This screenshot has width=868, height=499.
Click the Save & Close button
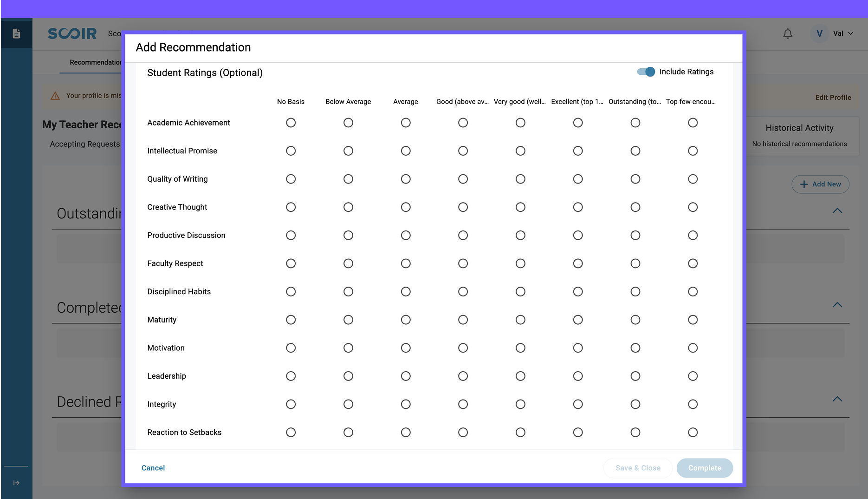point(638,468)
